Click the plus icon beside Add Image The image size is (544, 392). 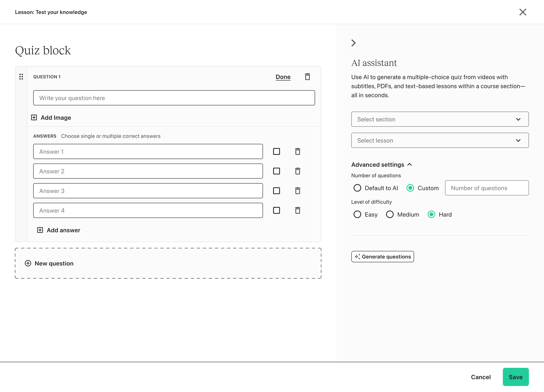34,117
